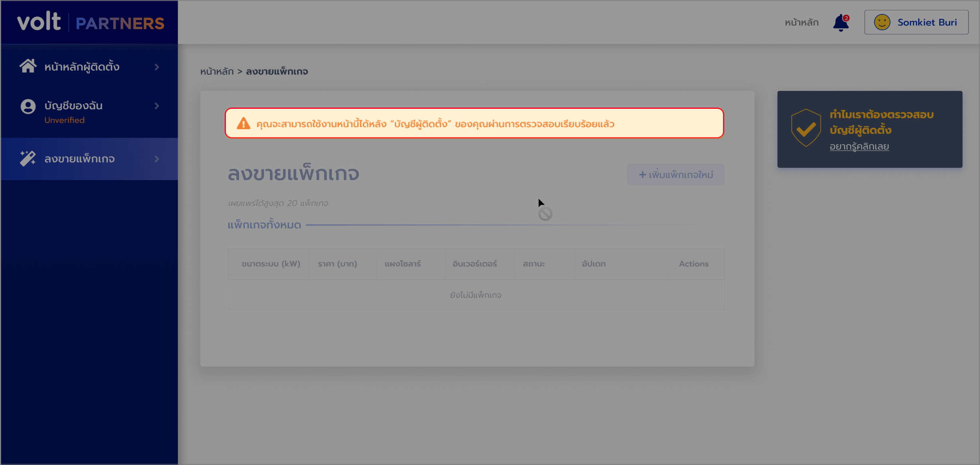Click ทำไมเราต้องตรวจสอบบัญชีผู้ติดตั้ง heading
The height and width of the screenshot is (465, 980).
(882, 122)
